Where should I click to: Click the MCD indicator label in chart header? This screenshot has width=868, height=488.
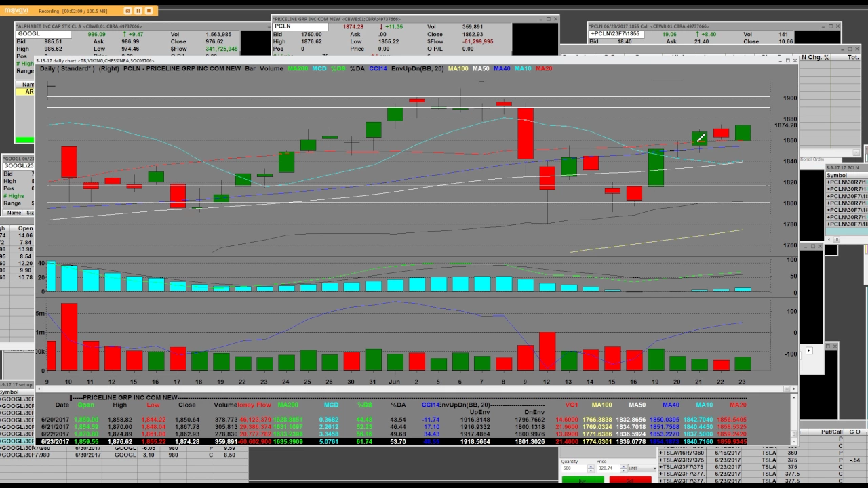319,68
